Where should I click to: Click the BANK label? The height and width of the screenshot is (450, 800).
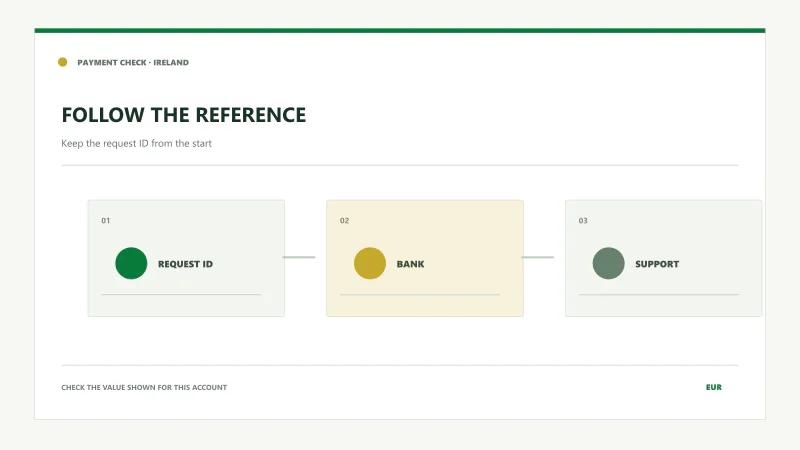(x=410, y=264)
